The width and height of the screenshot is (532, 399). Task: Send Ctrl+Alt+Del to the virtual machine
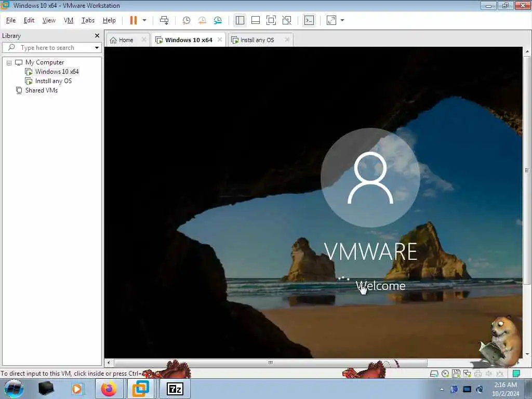click(164, 20)
